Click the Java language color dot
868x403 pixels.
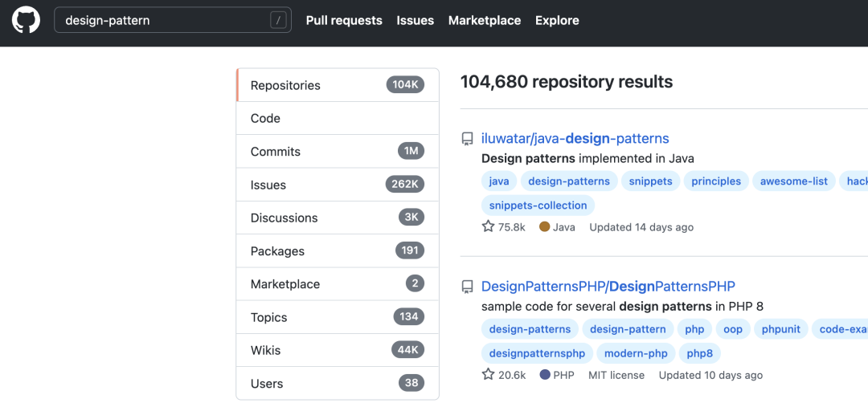click(x=544, y=227)
